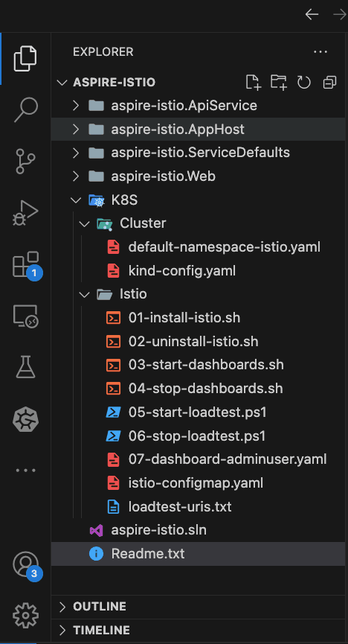Open the Manage gear menu
The image size is (348, 644).
[x=25, y=615]
